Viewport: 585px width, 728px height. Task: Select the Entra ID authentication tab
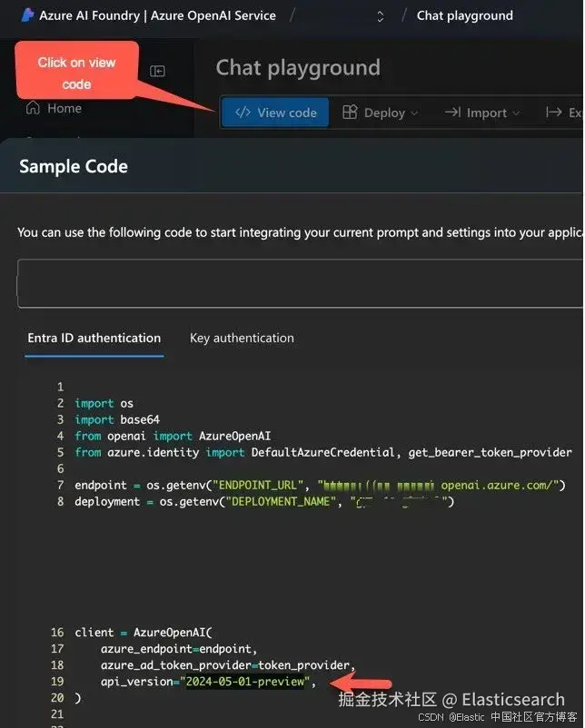[x=94, y=338]
